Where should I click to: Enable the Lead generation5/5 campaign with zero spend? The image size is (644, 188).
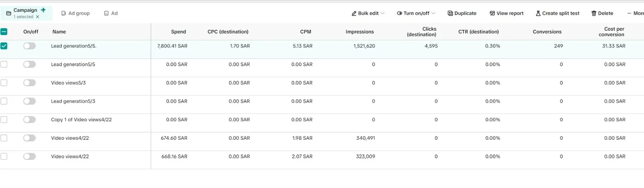pos(29,64)
